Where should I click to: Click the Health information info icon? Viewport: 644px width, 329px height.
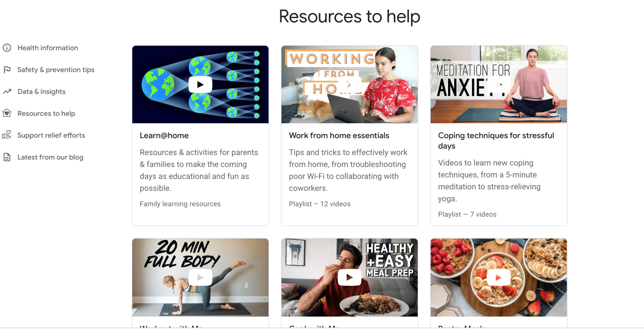tap(7, 48)
